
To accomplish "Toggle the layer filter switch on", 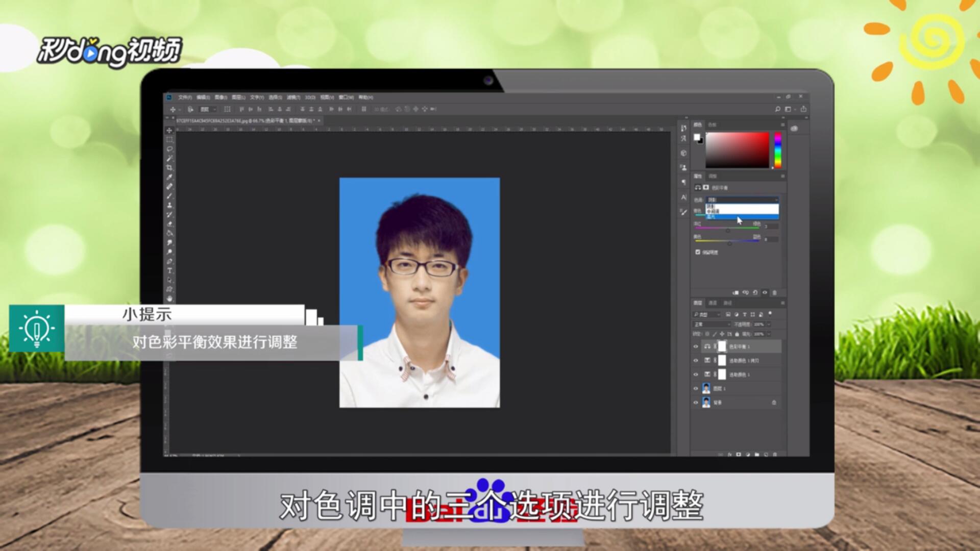I will 770,314.
